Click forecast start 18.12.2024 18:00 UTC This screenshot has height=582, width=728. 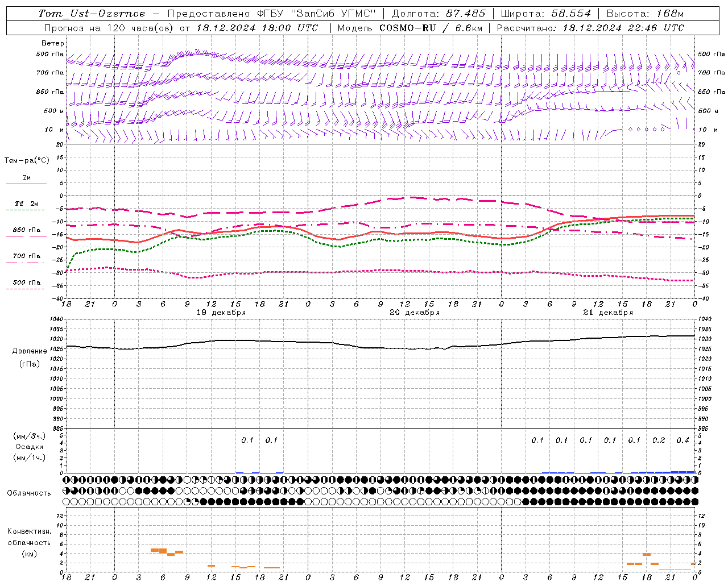point(257,28)
